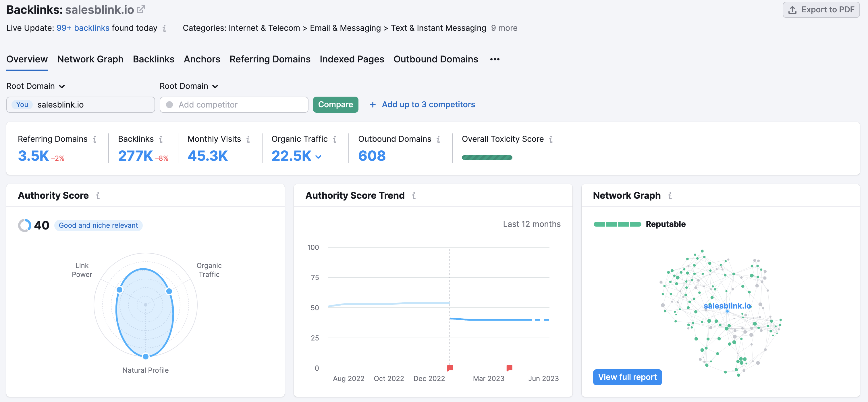Open the three-dot more tabs menu
The width and height of the screenshot is (868, 402).
(494, 59)
